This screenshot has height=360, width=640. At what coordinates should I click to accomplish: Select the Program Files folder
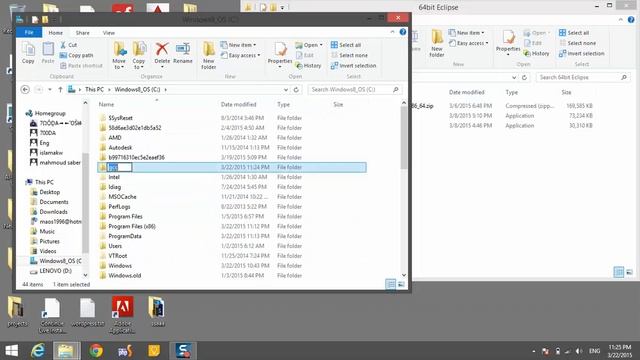point(125,216)
